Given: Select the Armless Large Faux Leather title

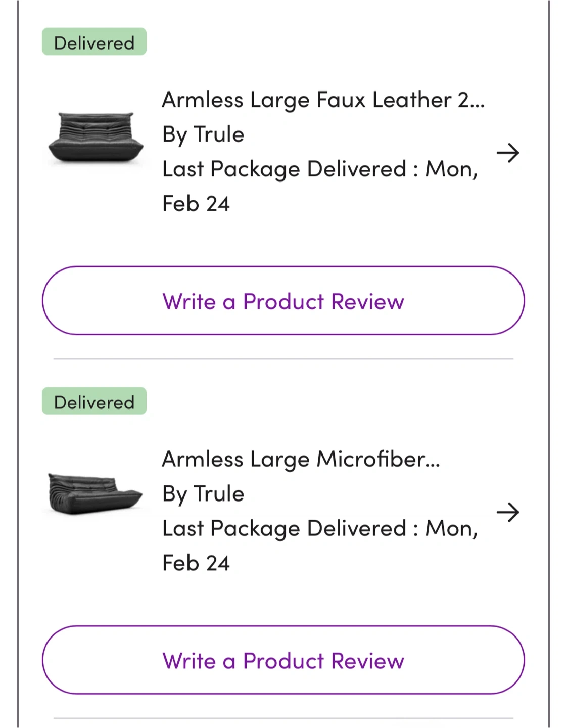Looking at the screenshot, I should click(x=323, y=100).
